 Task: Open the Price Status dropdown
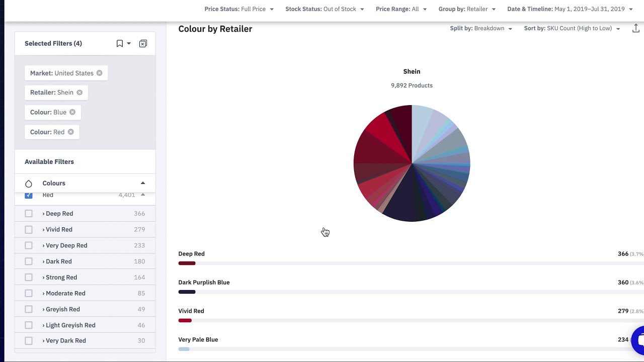pos(239,9)
